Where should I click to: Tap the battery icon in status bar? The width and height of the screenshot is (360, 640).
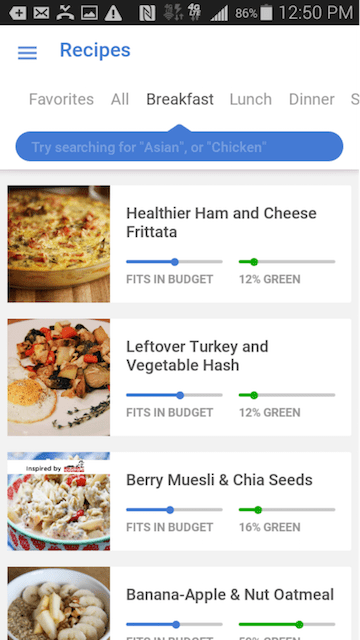266,13
